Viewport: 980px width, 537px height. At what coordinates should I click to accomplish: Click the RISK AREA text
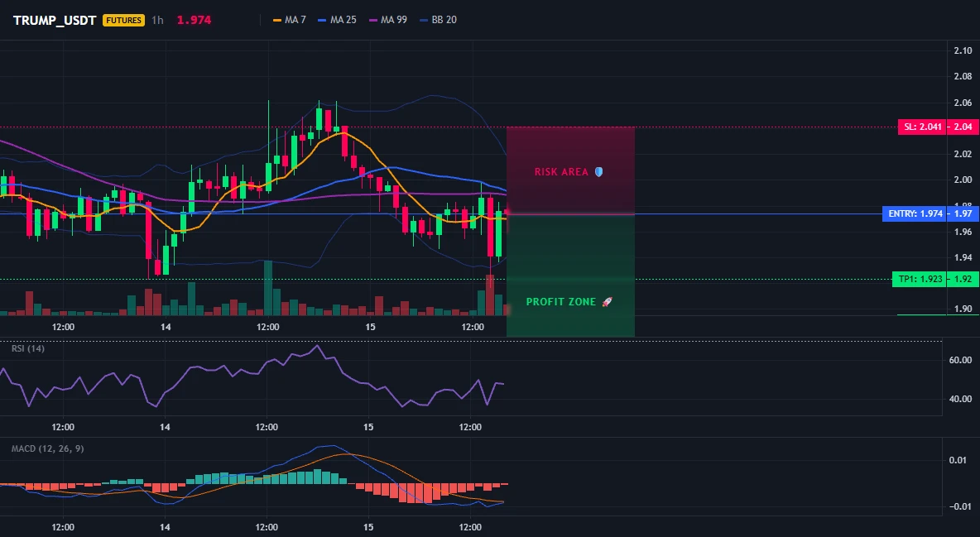point(561,172)
